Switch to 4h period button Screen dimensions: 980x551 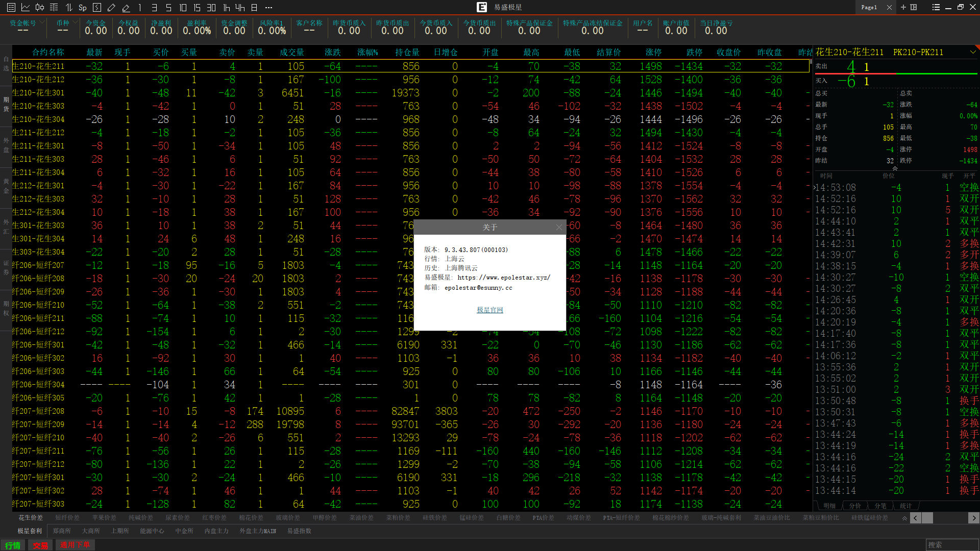pyautogui.click(x=240, y=7)
